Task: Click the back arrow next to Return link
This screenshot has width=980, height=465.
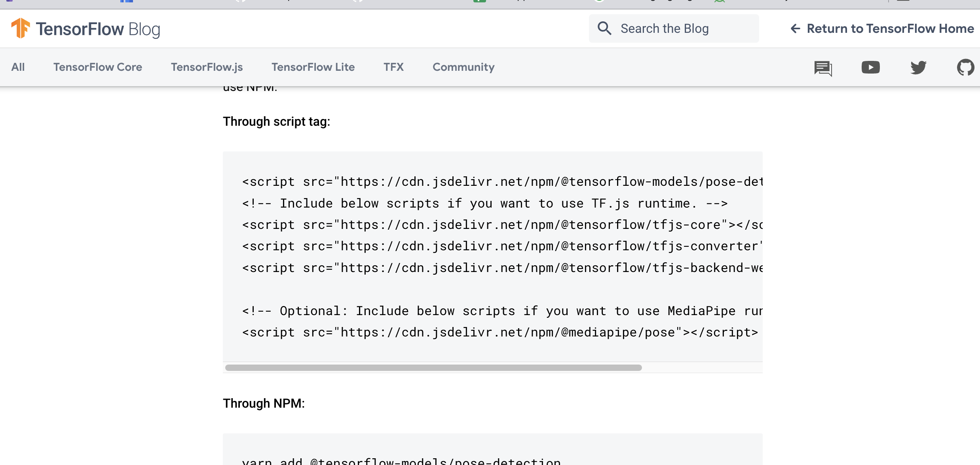Action: point(796,28)
